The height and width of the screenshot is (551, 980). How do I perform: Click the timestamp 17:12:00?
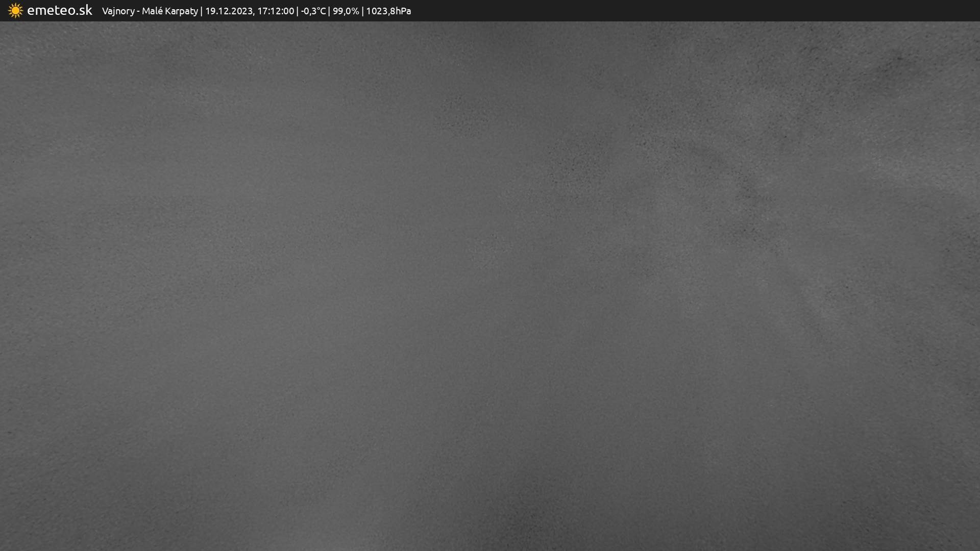pyautogui.click(x=276, y=11)
